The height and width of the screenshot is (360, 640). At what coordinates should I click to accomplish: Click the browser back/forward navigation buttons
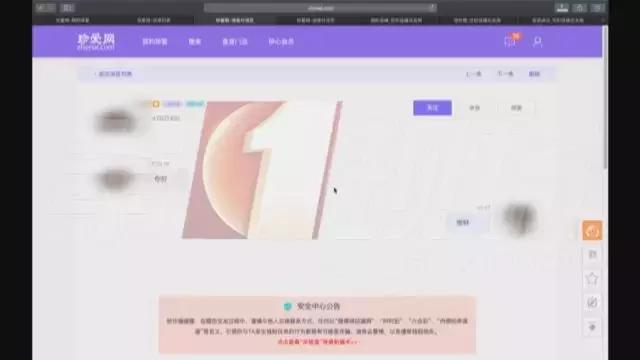[x=46, y=7]
